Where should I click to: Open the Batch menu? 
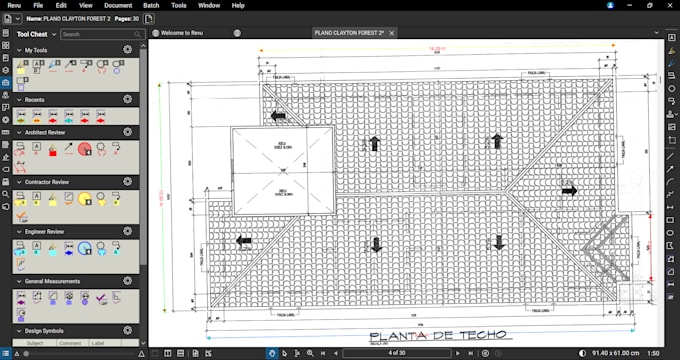coord(151,6)
